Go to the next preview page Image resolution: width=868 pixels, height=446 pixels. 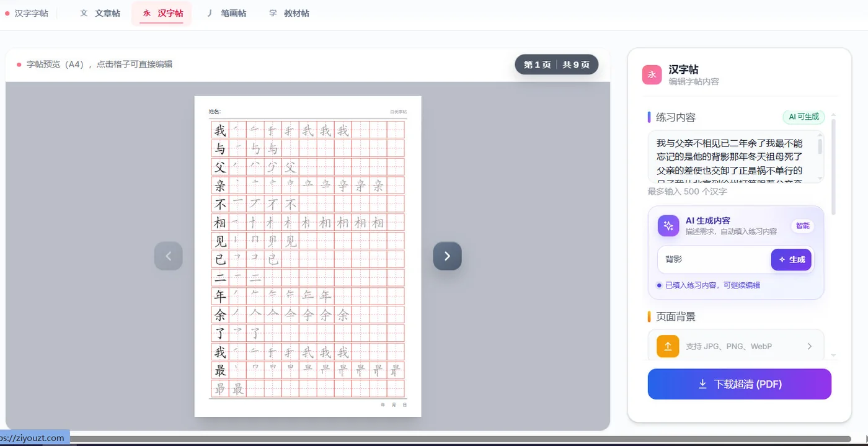[447, 256]
